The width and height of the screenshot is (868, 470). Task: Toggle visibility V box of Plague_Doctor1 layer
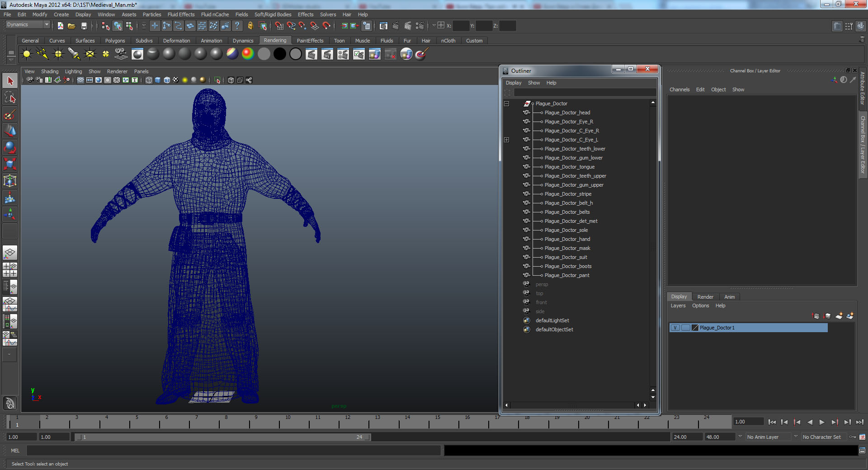point(675,328)
